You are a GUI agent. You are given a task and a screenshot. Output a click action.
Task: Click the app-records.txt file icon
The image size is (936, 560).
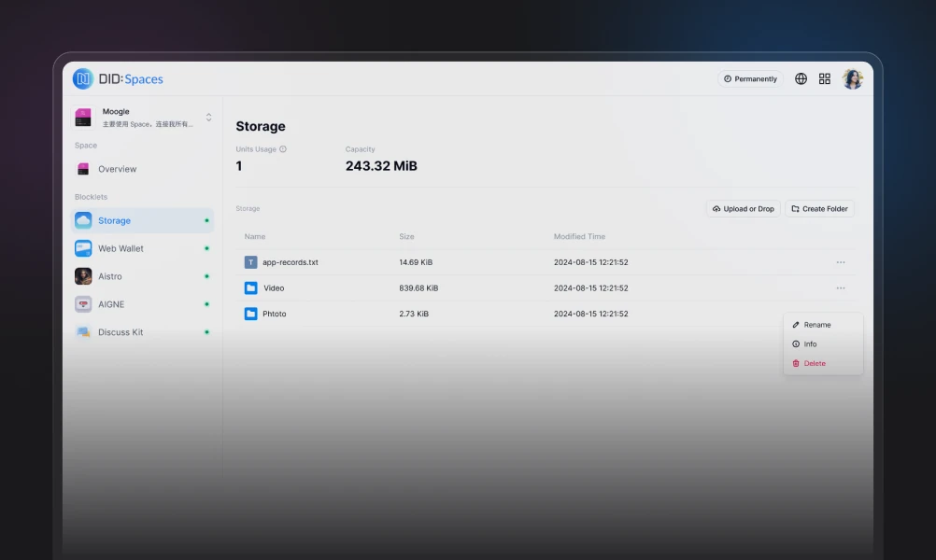click(250, 262)
